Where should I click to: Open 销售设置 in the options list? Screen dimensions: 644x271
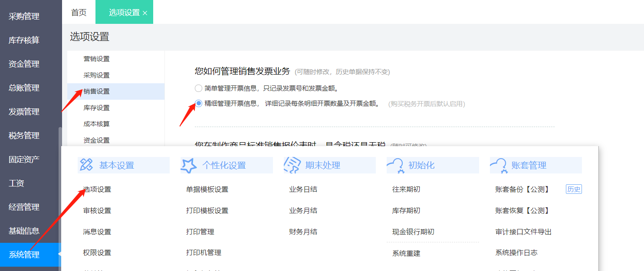click(97, 91)
